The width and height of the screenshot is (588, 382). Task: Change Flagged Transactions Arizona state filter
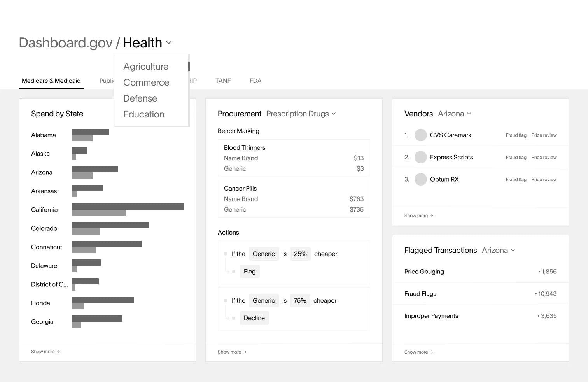(513, 250)
